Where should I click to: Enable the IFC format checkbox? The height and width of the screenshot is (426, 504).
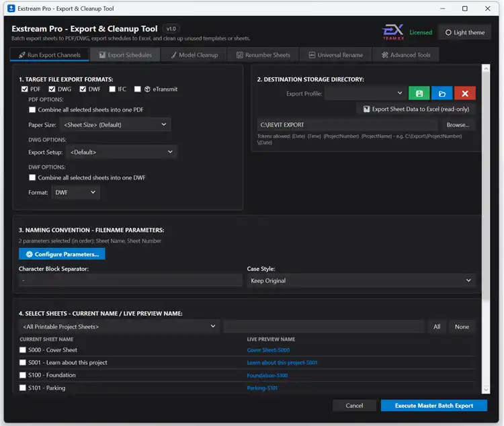(112, 89)
